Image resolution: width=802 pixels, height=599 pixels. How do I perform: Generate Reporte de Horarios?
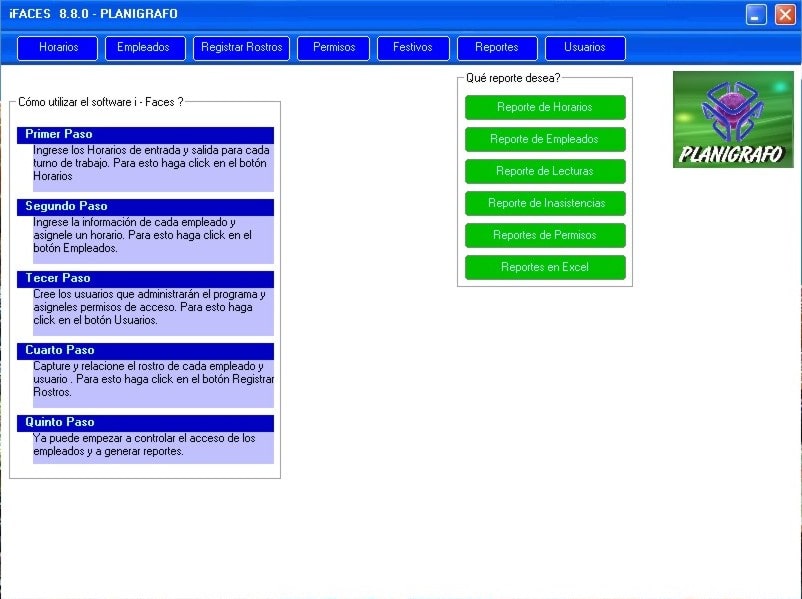coord(545,107)
